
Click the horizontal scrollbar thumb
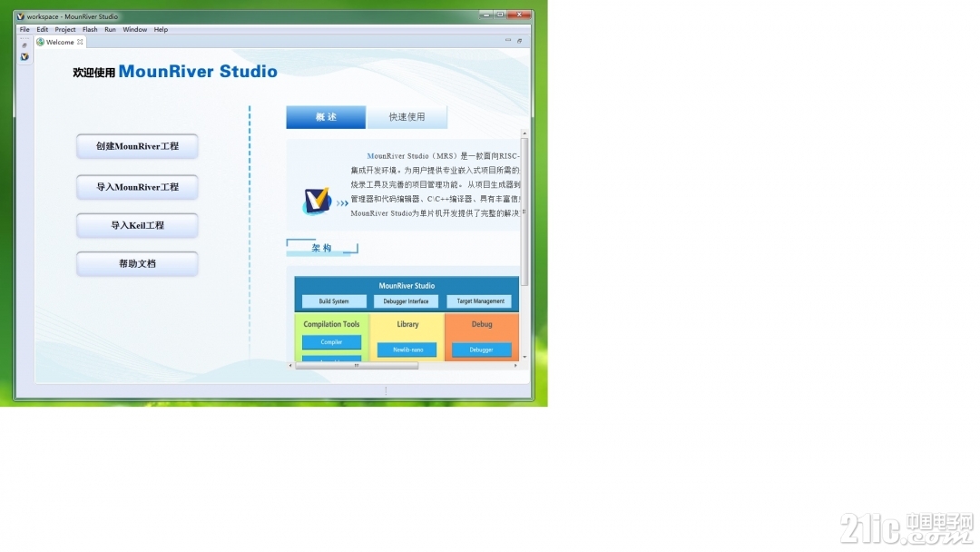tap(357, 366)
